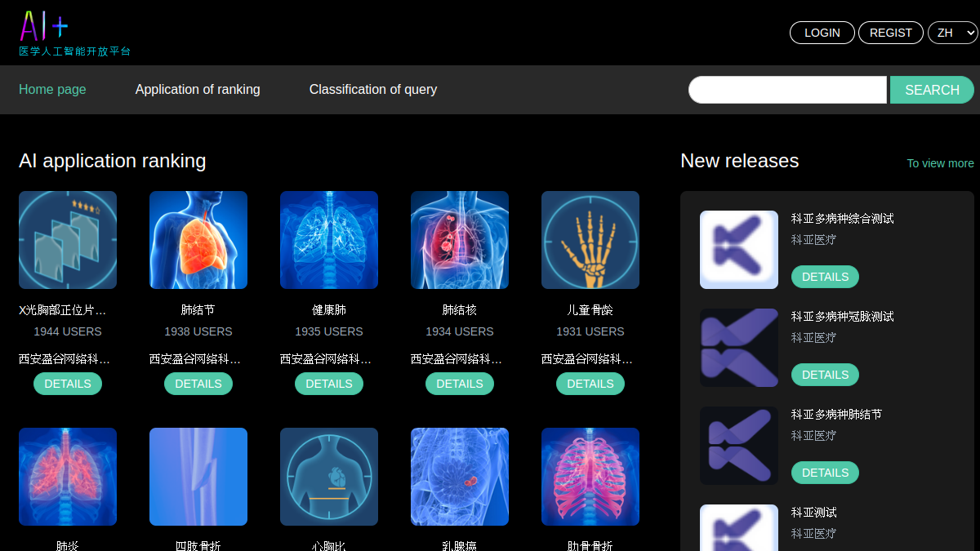Click DETAILS for 科亚多病种冠脉测试
Viewport: 980px width, 551px height.
pyautogui.click(x=825, y=375)
